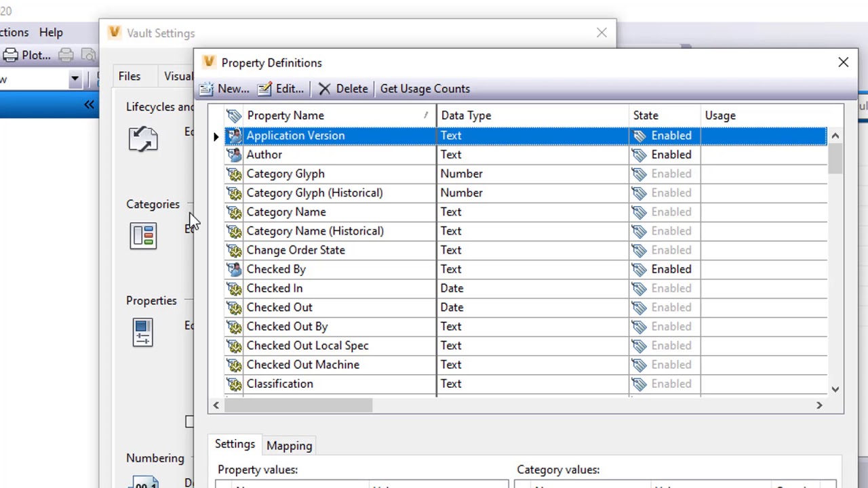Click the horizontal scroll left arrow

point(216,405)
